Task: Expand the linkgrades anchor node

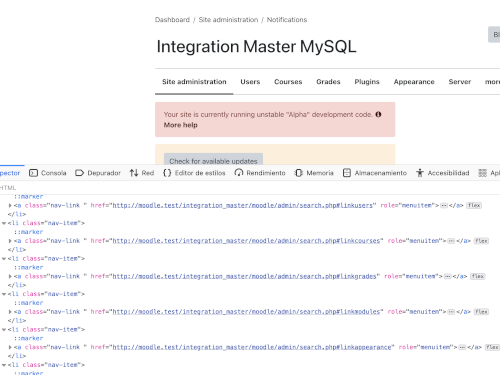Action: [x=10, y=276]
